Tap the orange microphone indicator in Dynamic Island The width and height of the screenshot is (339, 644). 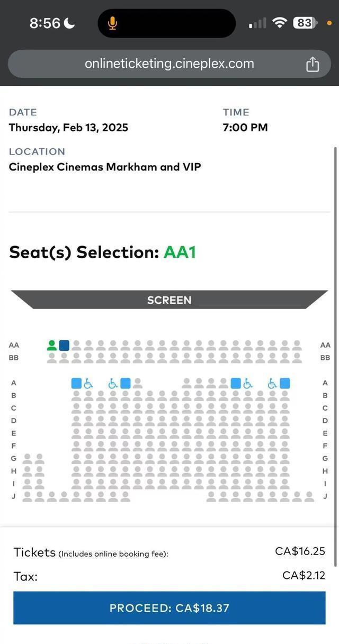coord(112,23)
